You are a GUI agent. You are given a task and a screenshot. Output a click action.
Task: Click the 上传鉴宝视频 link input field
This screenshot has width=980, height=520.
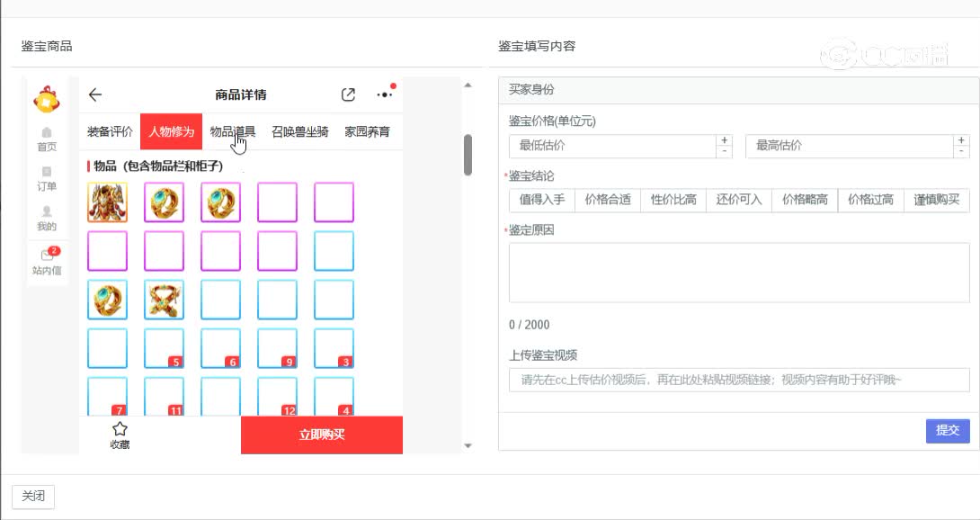click(739, 380)
